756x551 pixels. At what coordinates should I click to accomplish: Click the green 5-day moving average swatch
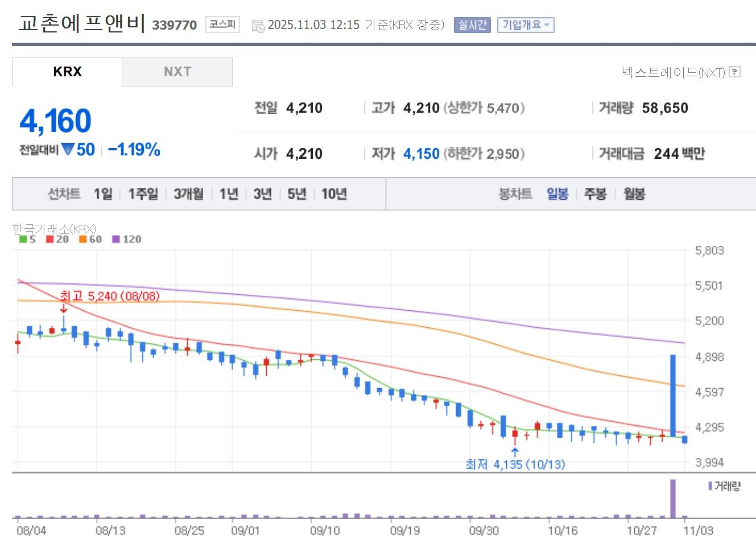click(x=23, y=239)
